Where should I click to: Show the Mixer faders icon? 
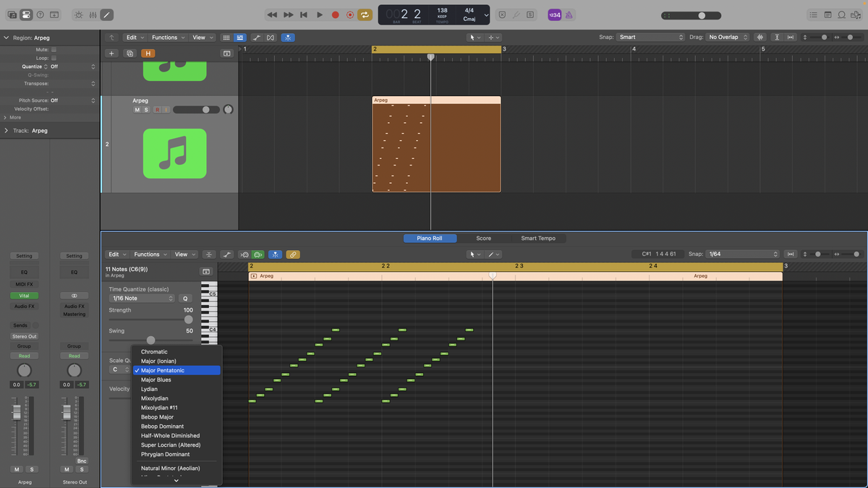coord(93,14)
